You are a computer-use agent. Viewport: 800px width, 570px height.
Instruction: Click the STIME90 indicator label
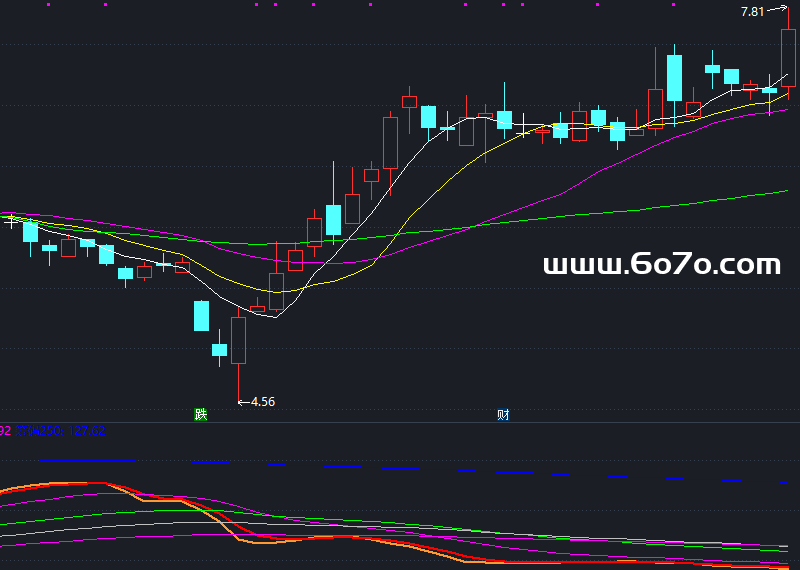[40, 431]
